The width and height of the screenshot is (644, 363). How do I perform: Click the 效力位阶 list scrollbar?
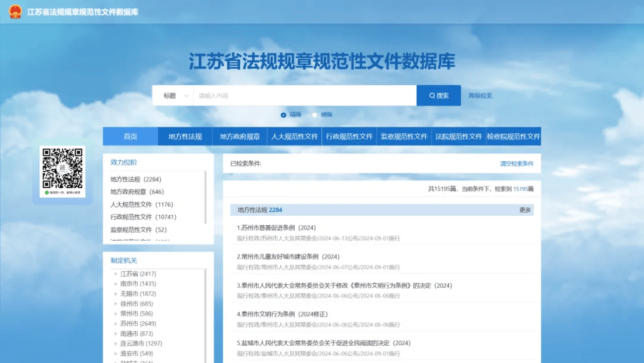[x=206, y=197]
